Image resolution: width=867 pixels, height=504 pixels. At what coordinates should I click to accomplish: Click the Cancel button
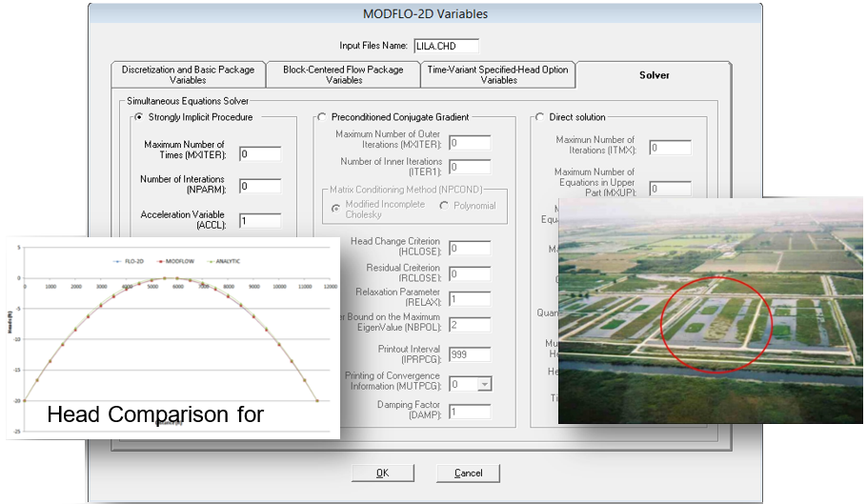tap(468, 474)
